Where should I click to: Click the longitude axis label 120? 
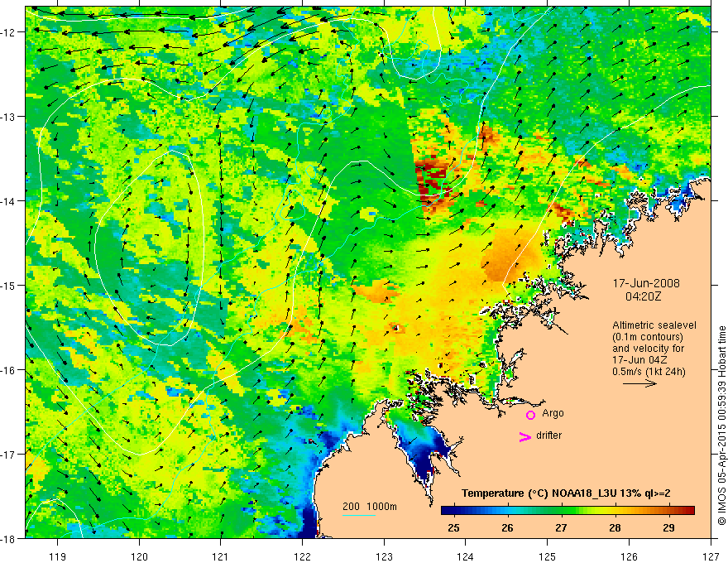click(x=139, y=556)
